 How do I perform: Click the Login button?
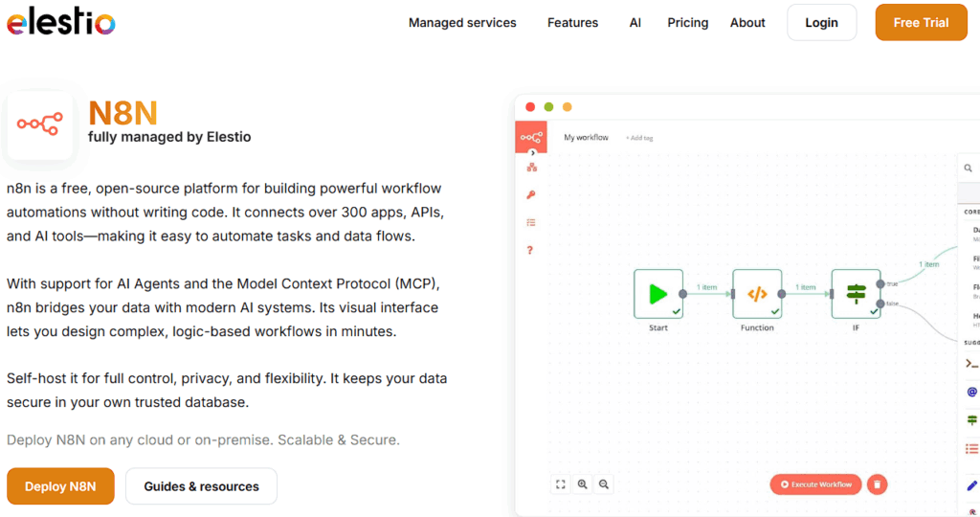tap(821, 23)
